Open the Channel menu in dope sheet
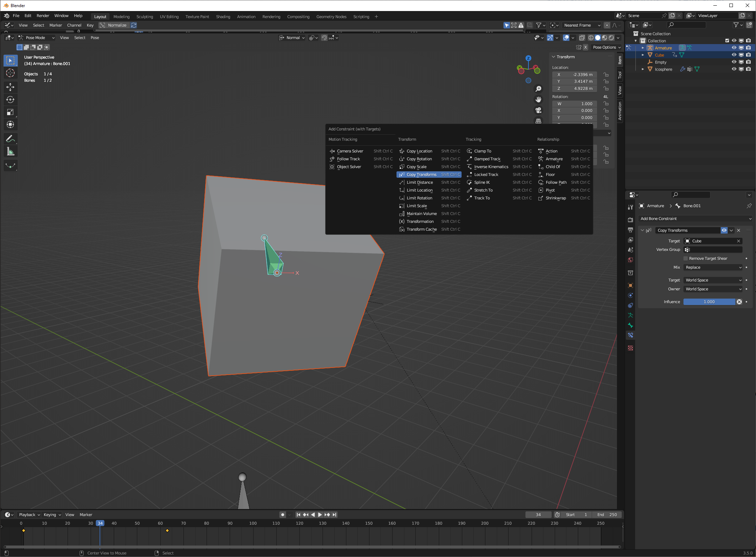 74,25
